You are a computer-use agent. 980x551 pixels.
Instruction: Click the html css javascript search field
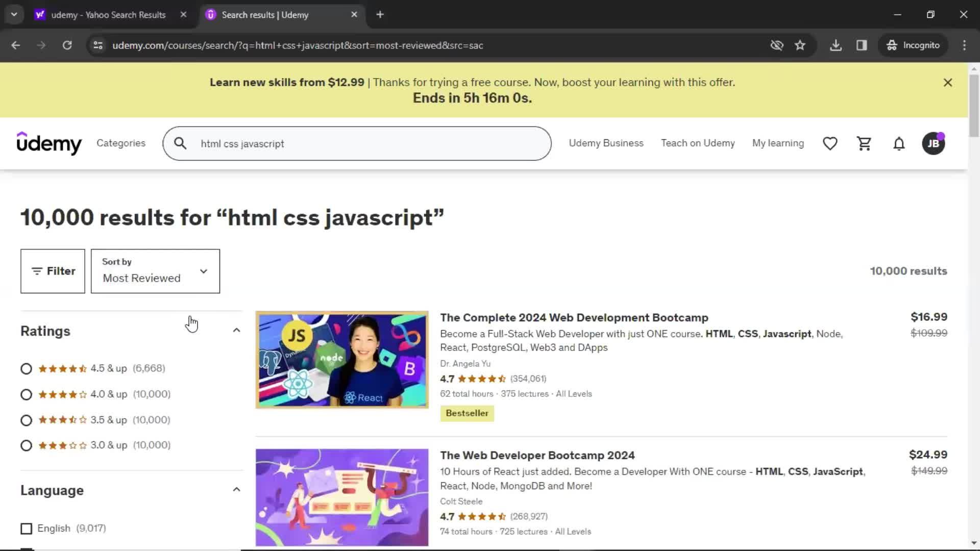pos(357,144)
